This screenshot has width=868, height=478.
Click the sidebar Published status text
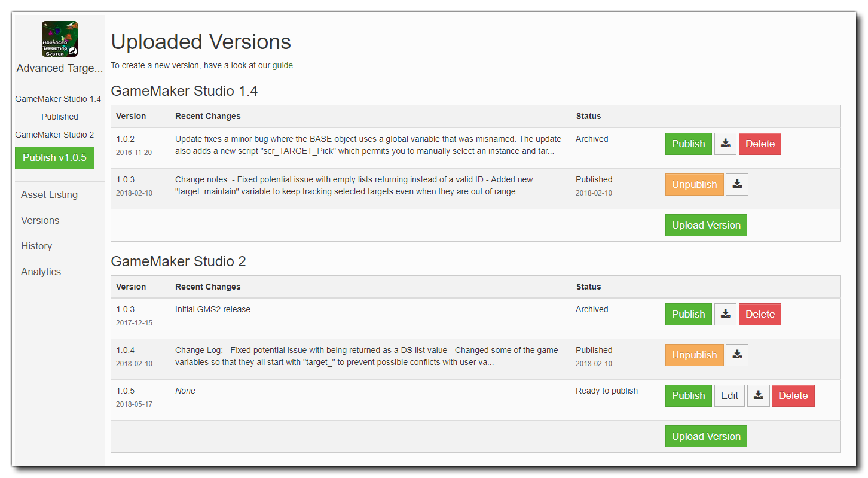click(x=60, y=117)
